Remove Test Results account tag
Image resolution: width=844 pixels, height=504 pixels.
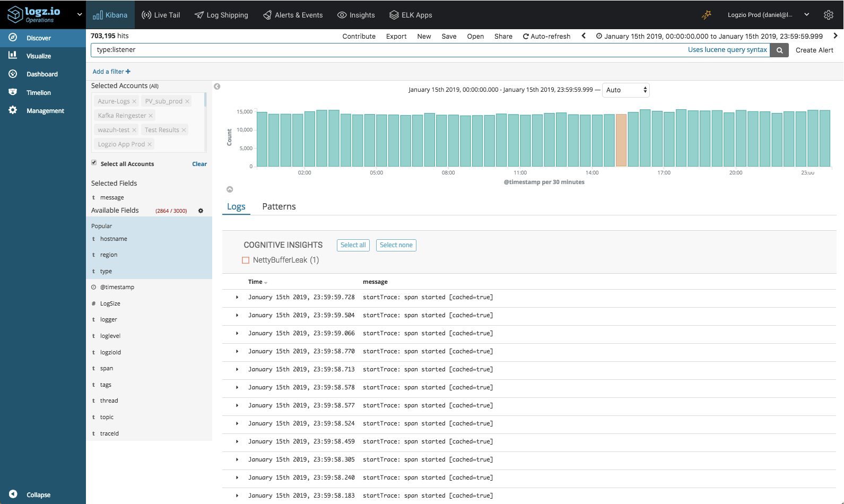(184, 130)
